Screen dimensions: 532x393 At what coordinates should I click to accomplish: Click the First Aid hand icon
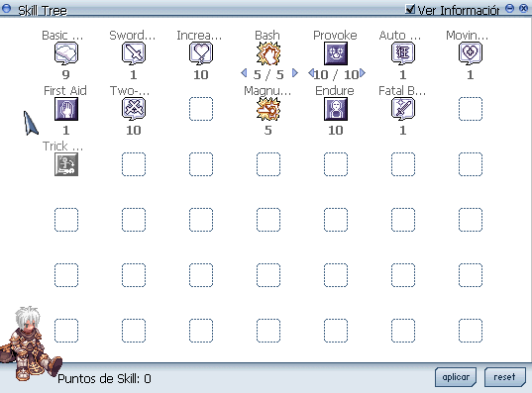pos(66,109)
